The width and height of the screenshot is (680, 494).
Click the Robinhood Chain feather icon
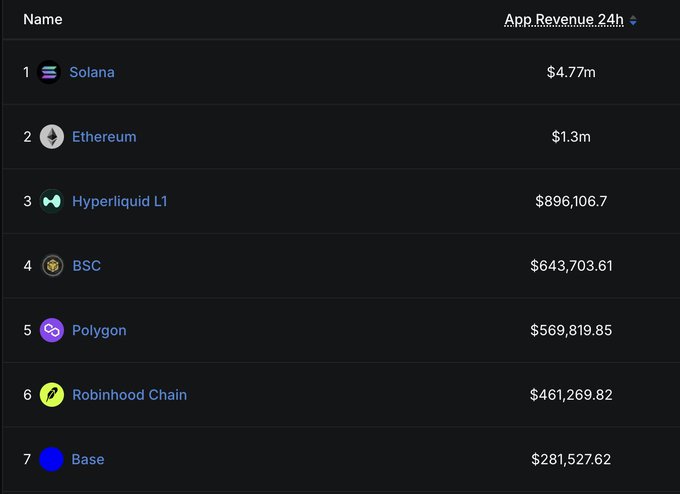point(52,395)
